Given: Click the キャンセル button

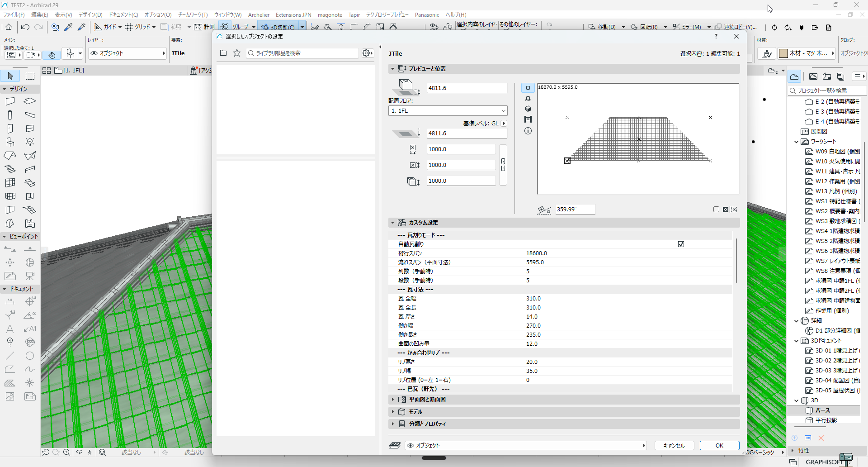Looking at the screenshot, I should click(674, 446).
